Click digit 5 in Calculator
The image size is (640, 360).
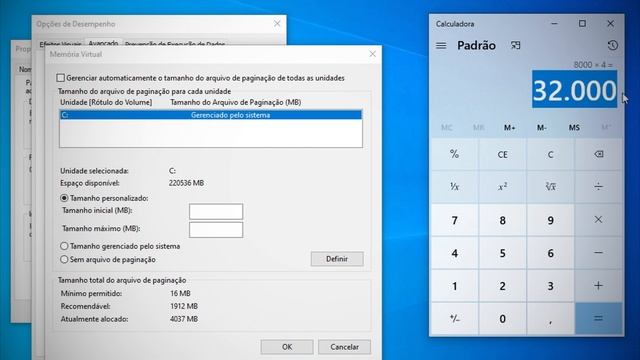click(502, 253)
